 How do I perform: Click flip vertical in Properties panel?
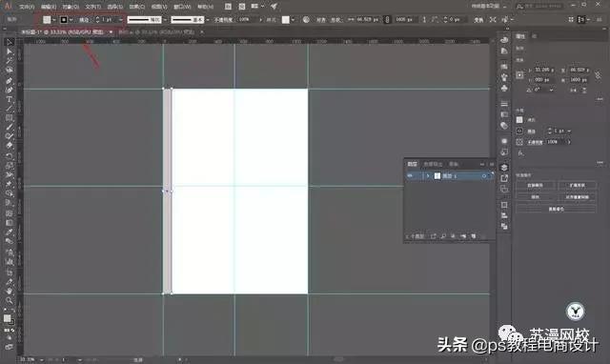pos(584,90)
